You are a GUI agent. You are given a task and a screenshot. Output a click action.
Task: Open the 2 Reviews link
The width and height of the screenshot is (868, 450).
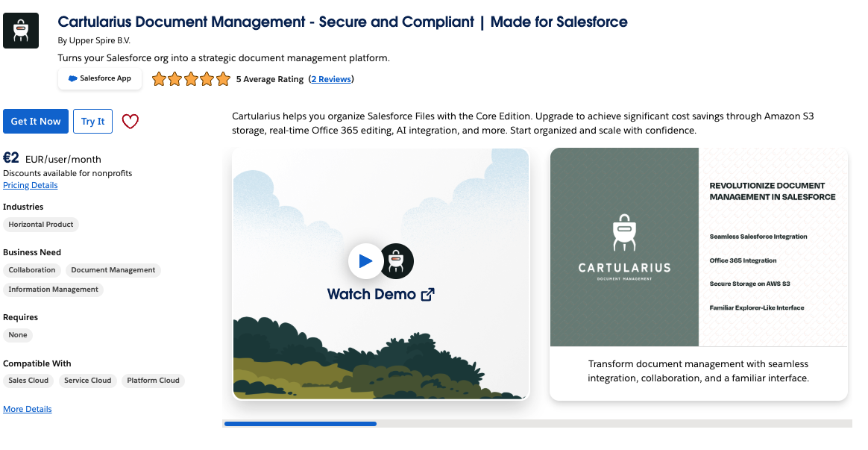point(331,79)
